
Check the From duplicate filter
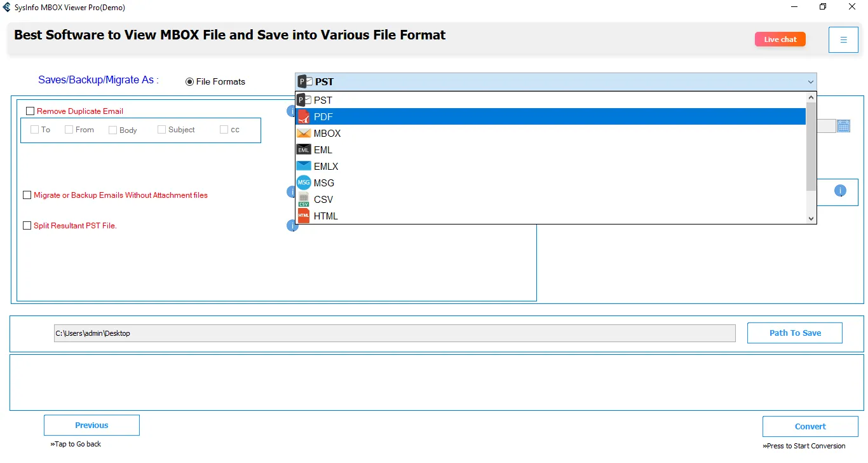coord(69,129)
